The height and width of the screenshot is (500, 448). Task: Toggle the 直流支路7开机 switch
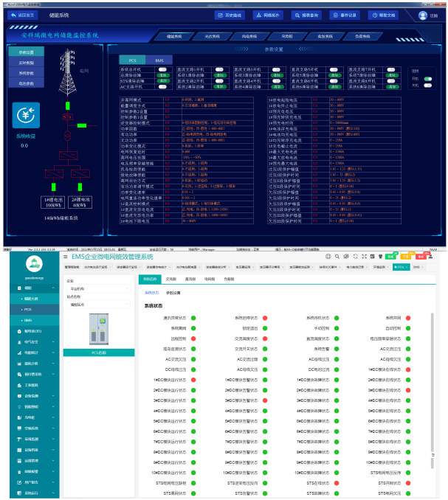pyautogui.click(x=391, y=69)
